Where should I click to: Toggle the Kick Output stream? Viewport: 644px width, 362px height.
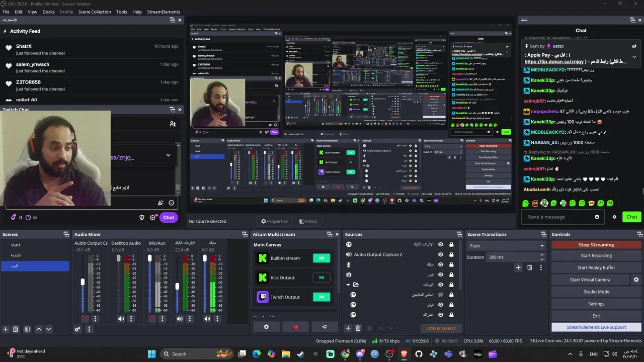click(321, 278)
